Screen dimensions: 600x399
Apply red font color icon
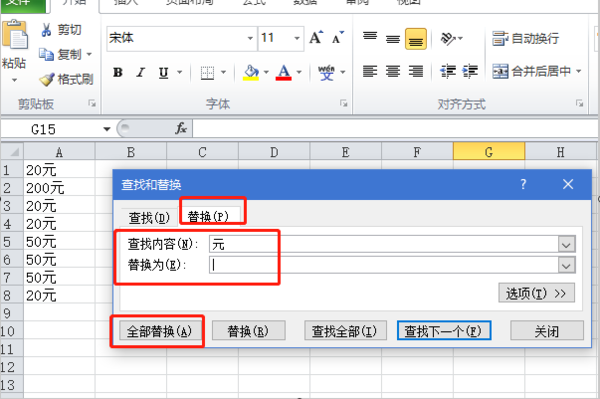284,72
